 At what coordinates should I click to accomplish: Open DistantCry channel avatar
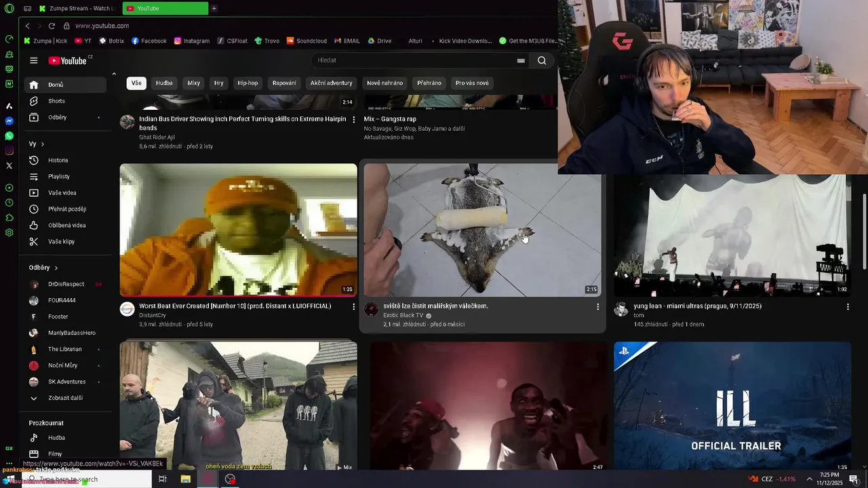pos(127,310)
